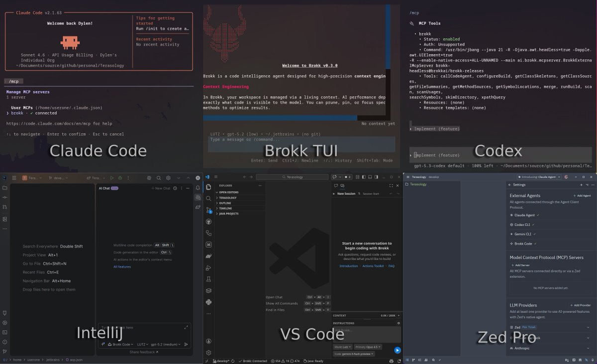The image size is (597, 364).
Task: Toggle VS Code primary sidebar layout icon
Action: [x=364, y=177]
